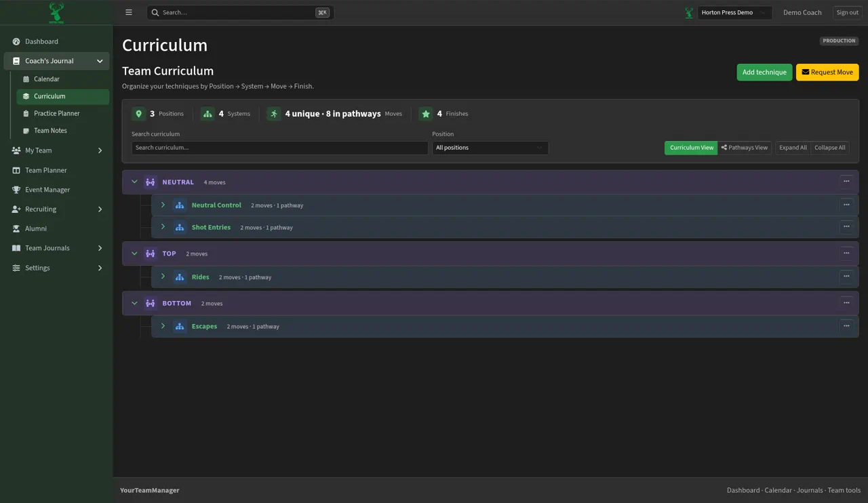Image resolution: width=868 pixels, height=503 pixels.
Task: Open the ellipsis menu for Shot Entries
Action: (846, 227)
